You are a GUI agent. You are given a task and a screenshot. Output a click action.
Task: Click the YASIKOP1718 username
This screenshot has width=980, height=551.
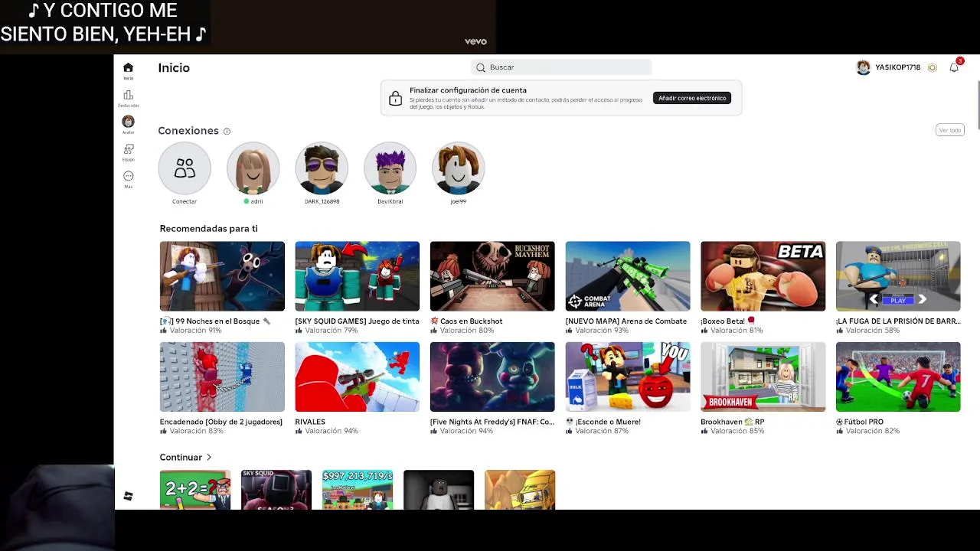pos(897,67)
